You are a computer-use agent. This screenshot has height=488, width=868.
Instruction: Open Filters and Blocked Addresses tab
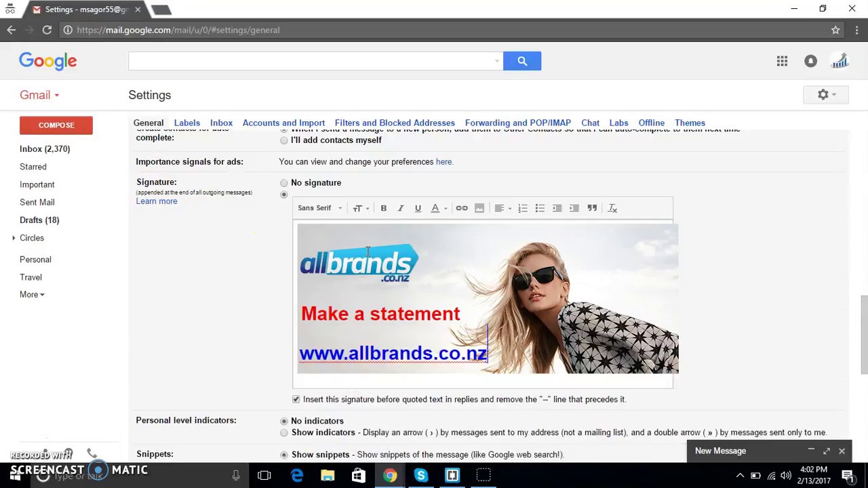[x=395, y=123]
